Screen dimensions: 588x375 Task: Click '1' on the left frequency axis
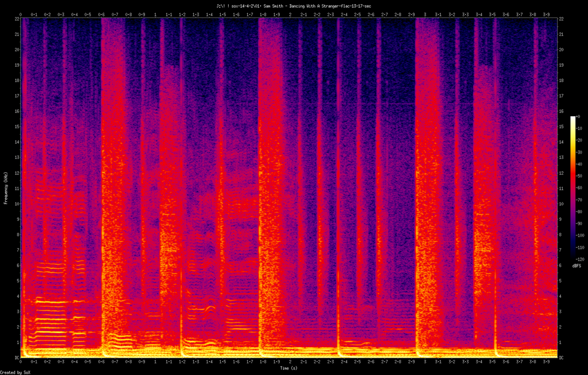pyautogui.click(x=17, y=342)
